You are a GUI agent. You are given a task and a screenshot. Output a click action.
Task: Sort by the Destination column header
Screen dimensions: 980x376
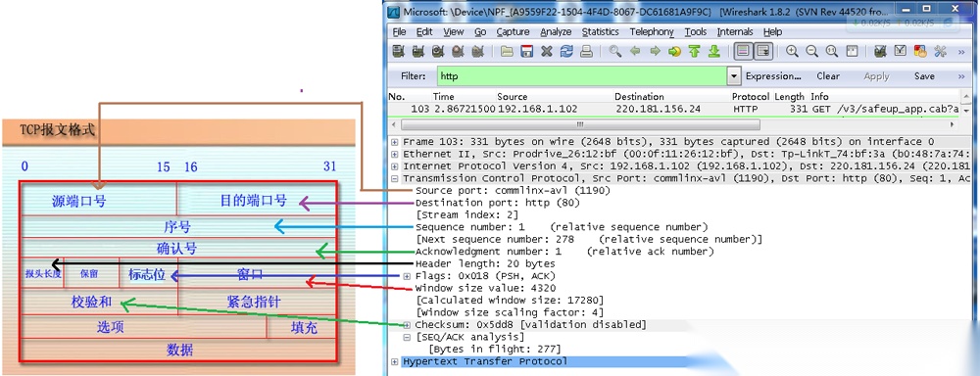tap(639, 97)
